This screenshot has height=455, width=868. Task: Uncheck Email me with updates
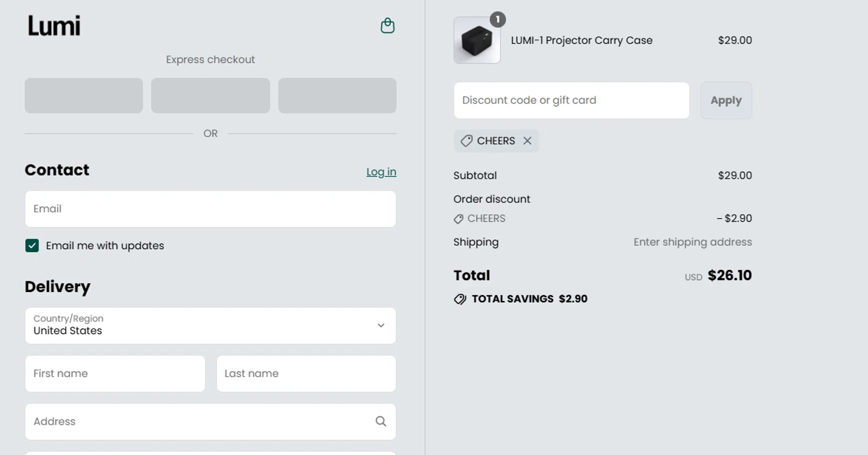pos(32,246)
